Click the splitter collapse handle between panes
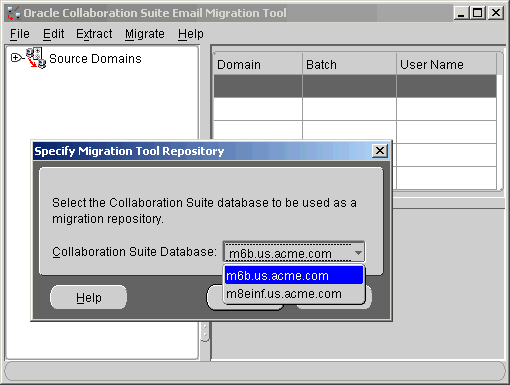Screen dimensions: 510x385 [205, 332]
